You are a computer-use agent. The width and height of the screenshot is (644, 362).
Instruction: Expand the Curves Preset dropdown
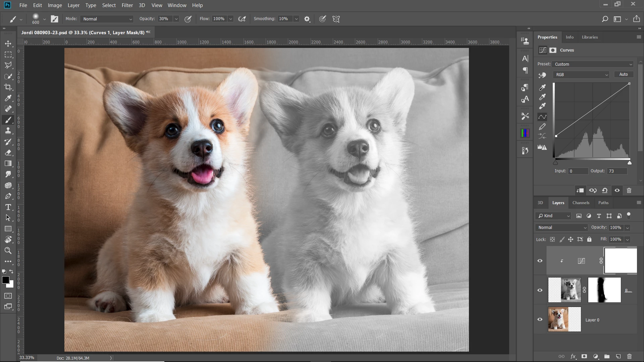(x=593, y=64)
